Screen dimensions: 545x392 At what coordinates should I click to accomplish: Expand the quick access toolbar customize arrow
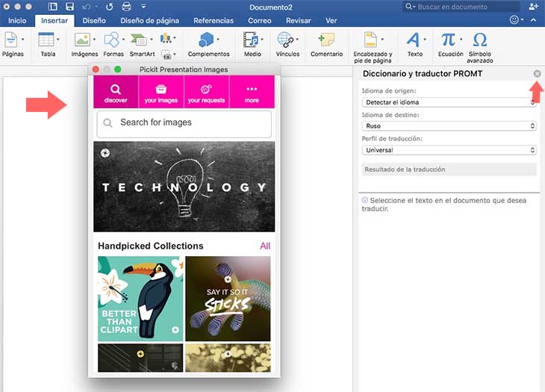point(143,7)
